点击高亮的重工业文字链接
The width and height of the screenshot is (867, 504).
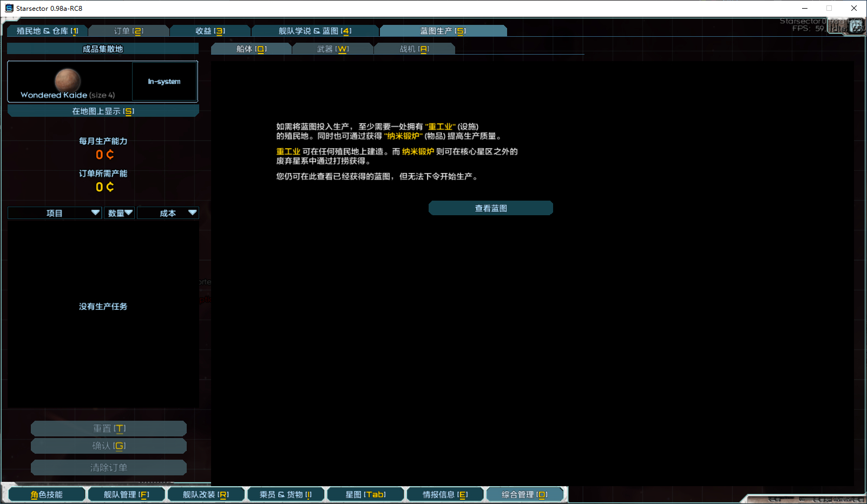288,151
